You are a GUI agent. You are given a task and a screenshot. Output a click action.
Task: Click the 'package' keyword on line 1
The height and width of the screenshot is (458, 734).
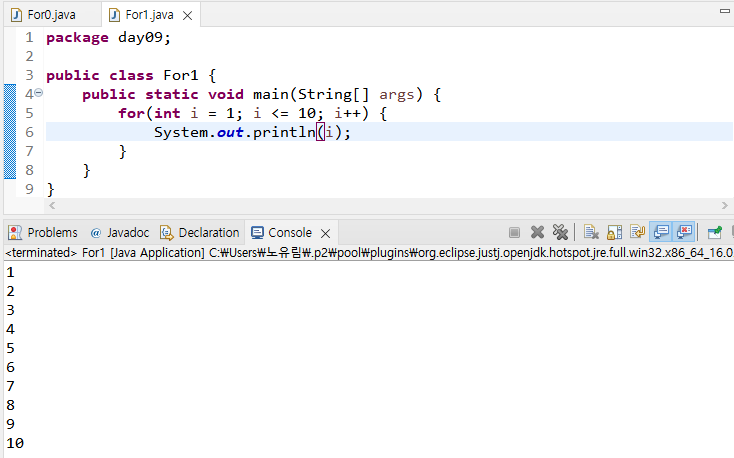tap(77, 37)
